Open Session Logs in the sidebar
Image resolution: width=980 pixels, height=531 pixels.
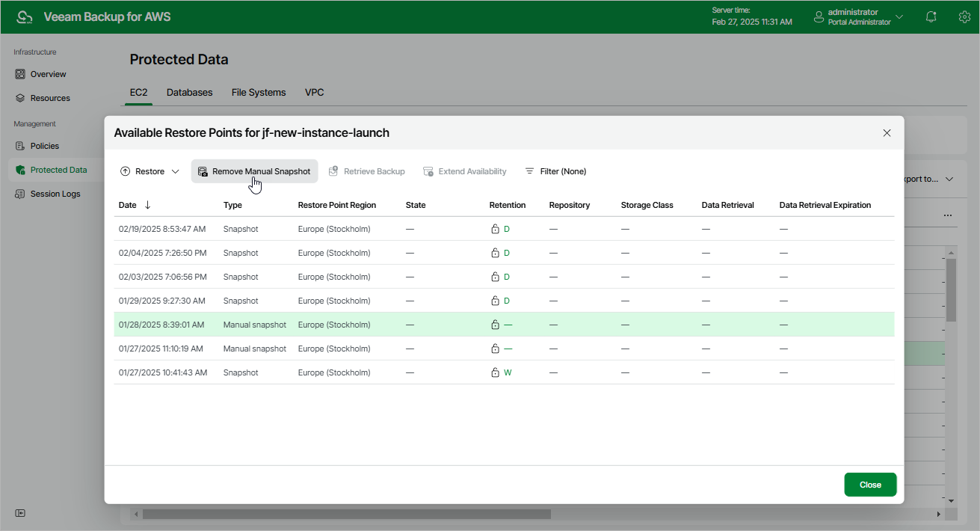(x=55, y=194)
